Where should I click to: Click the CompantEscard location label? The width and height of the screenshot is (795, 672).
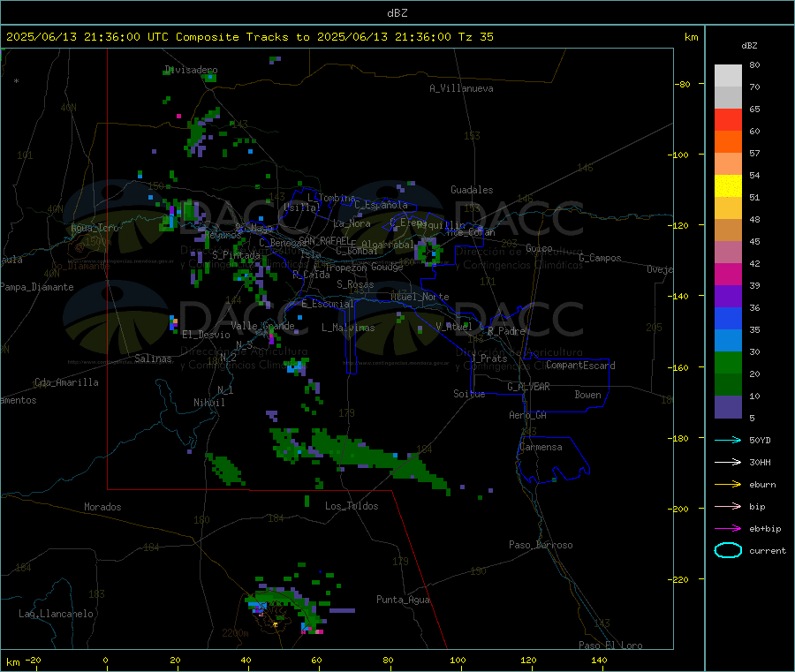pyautogui.click(x=580, y=366)
